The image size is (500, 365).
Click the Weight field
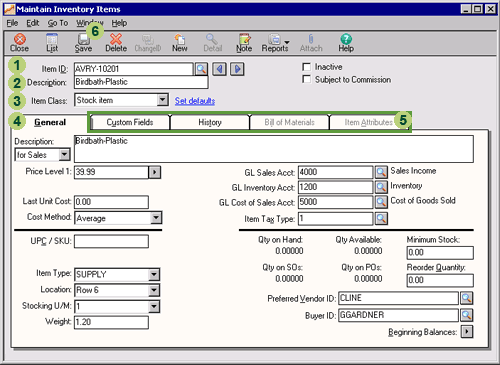pos(111,322)
